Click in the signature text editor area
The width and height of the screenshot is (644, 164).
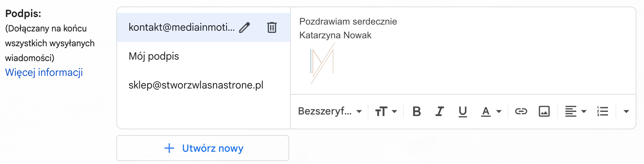coord(463,51)
